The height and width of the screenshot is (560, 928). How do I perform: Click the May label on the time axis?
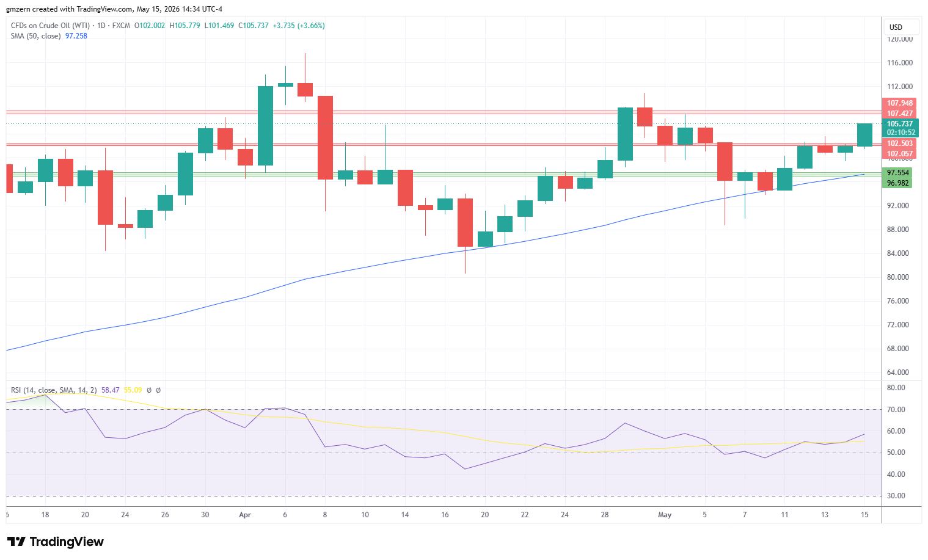(665, 515)
